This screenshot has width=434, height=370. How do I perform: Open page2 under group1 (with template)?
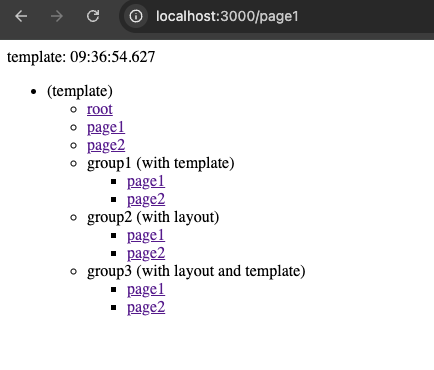tap(146, 200)
